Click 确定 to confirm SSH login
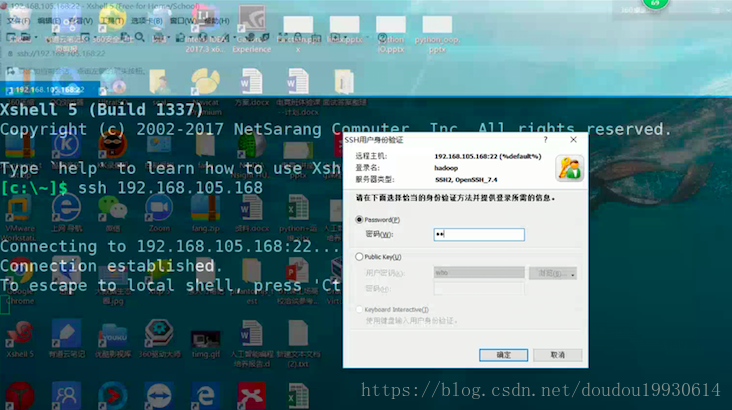This screenshot has height=410, width=732. pos(503,355)
